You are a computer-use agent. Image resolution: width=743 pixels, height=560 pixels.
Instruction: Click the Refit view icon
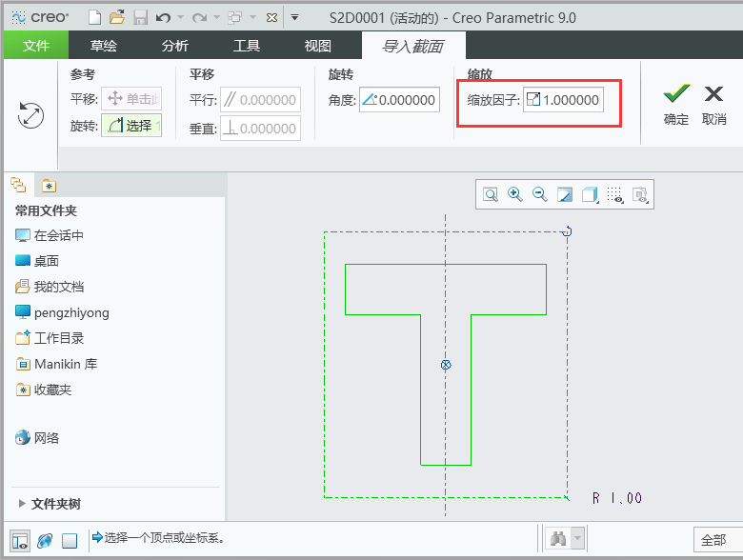click(491, 194)
